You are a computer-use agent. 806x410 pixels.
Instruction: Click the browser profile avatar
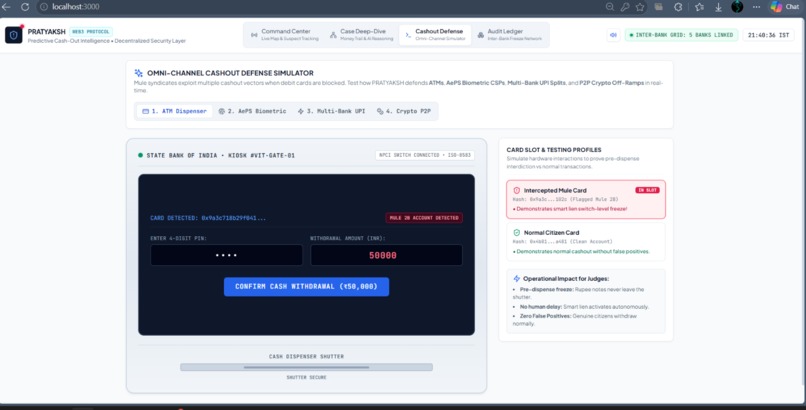tap(737, 7)
